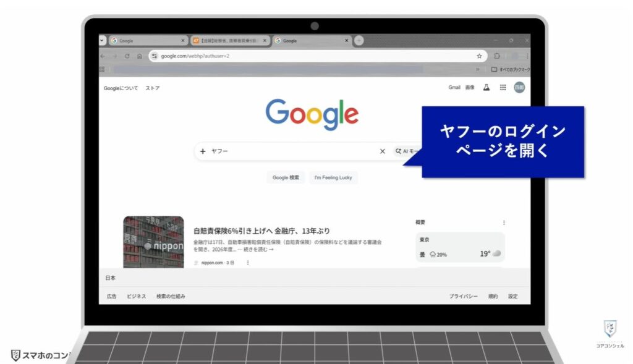633x364 pixels.
Task: Click the Google account avatar
Action: click(519, 87)
